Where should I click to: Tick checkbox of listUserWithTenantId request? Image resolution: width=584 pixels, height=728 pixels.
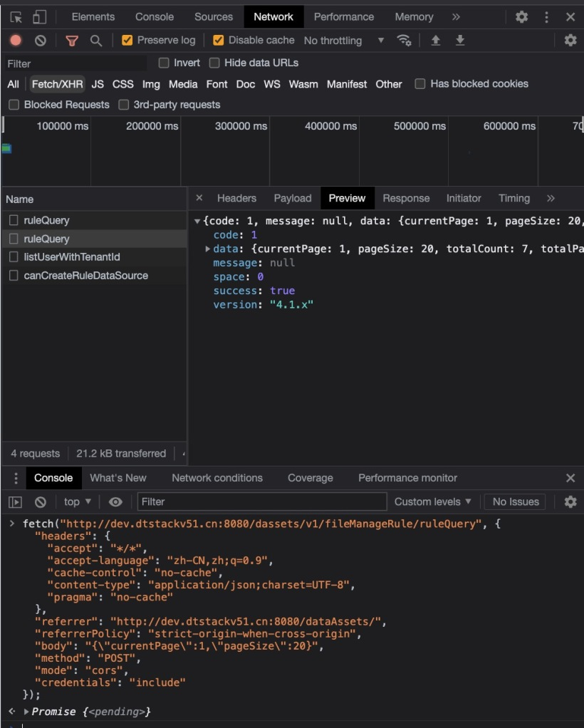[x=14, y=256]
